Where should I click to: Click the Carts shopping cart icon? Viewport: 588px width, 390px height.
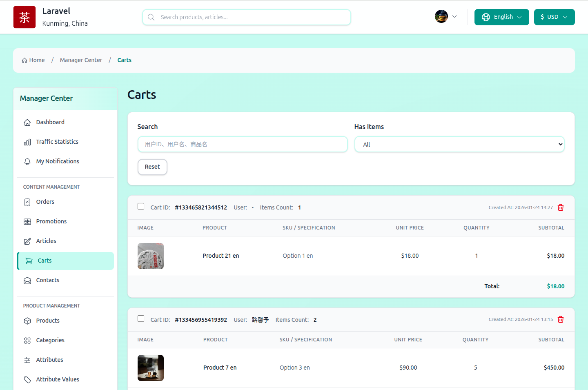point(29,261)
